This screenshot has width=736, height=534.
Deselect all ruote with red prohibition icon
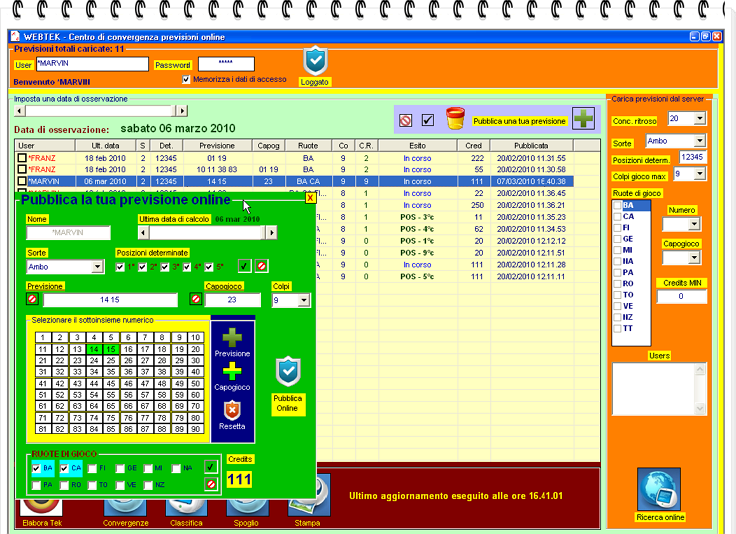click(x=211, y=484)
